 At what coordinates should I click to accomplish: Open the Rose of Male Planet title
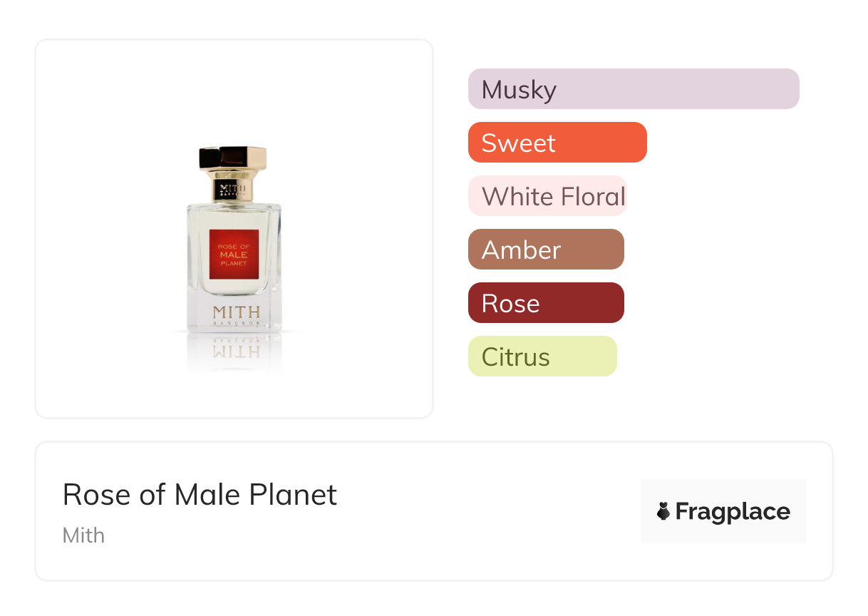point(200,495)
